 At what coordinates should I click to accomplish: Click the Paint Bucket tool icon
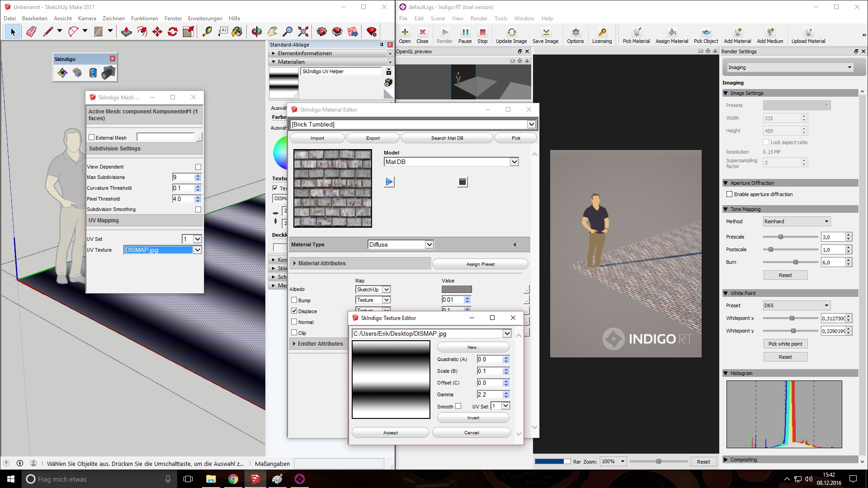237,32
